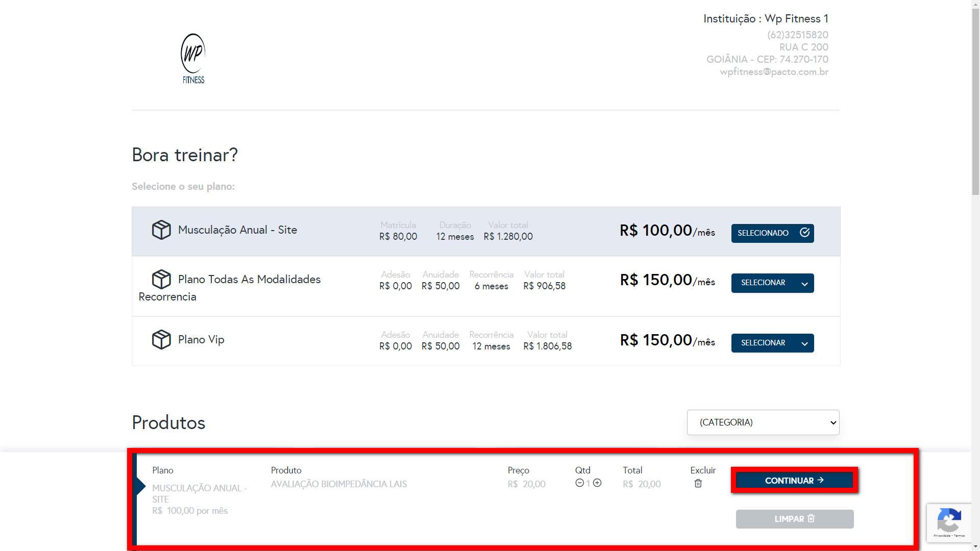Expand chevron on Plano Vip button

point(804,344)
